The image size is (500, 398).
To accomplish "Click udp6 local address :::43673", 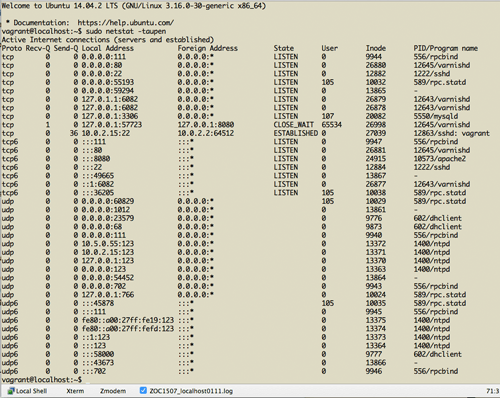I will 98,363.
